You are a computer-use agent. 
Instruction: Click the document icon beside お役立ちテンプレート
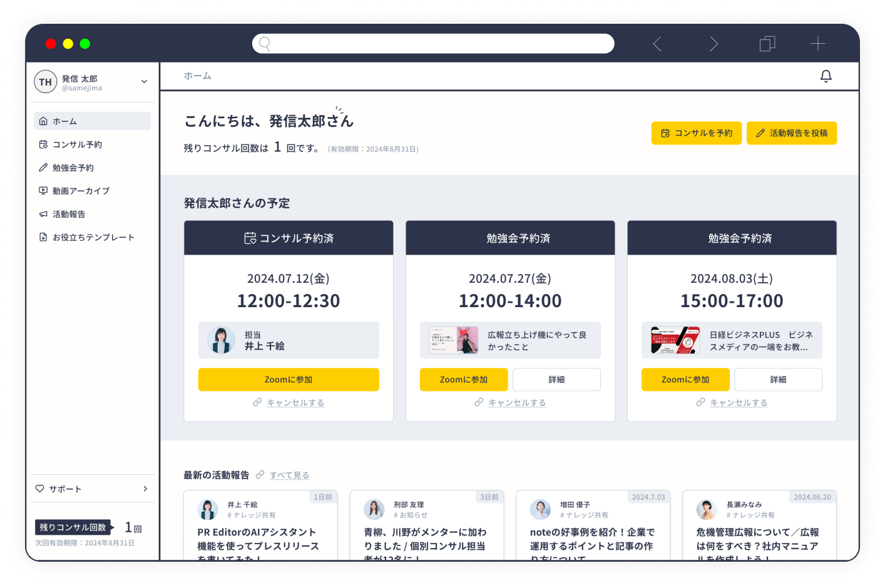(43, 237)
